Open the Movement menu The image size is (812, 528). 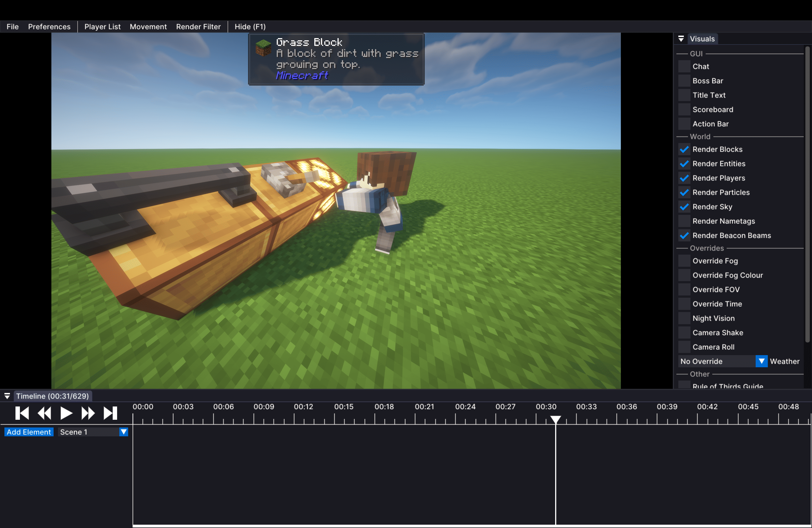[148, 27]
